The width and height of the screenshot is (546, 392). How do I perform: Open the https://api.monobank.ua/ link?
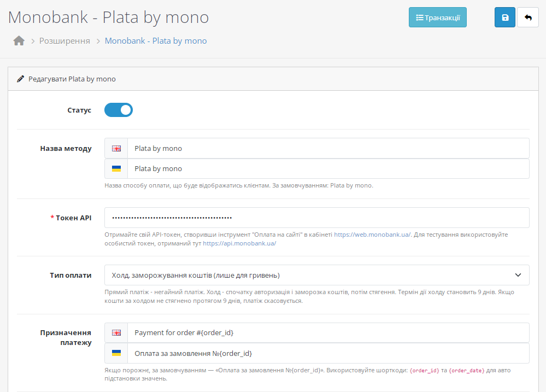(239, 243)
